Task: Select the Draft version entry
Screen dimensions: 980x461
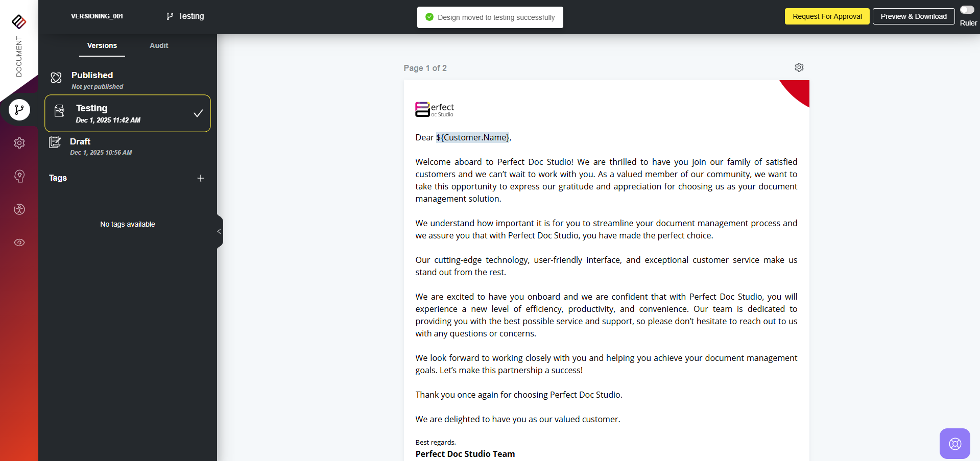Action: pyautogui.click(x=128, y=146)
